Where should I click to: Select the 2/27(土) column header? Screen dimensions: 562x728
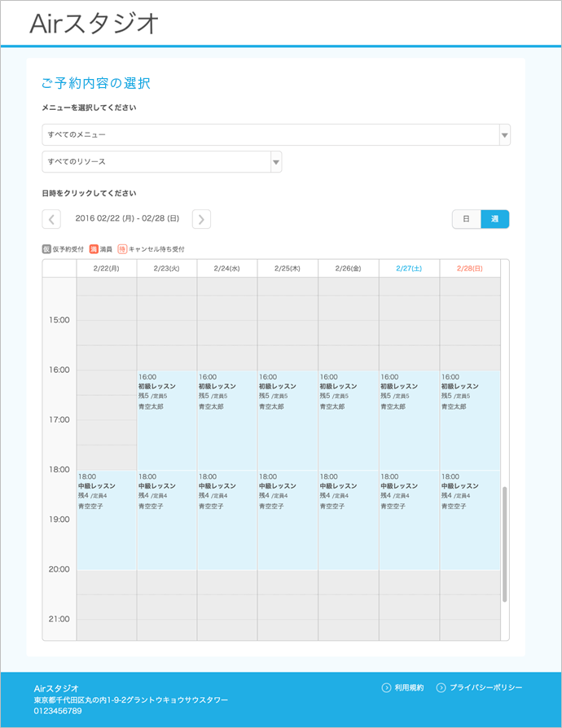[409, 269]
